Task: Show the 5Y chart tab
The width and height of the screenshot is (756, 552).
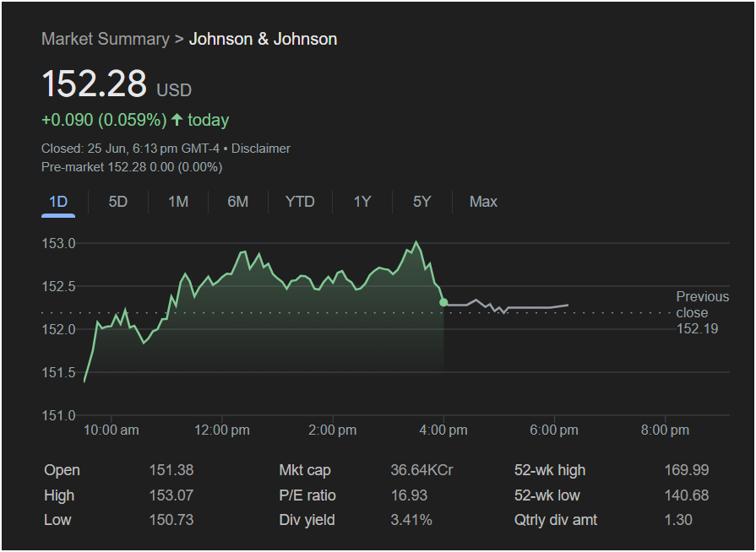Action: pos(422,202)
